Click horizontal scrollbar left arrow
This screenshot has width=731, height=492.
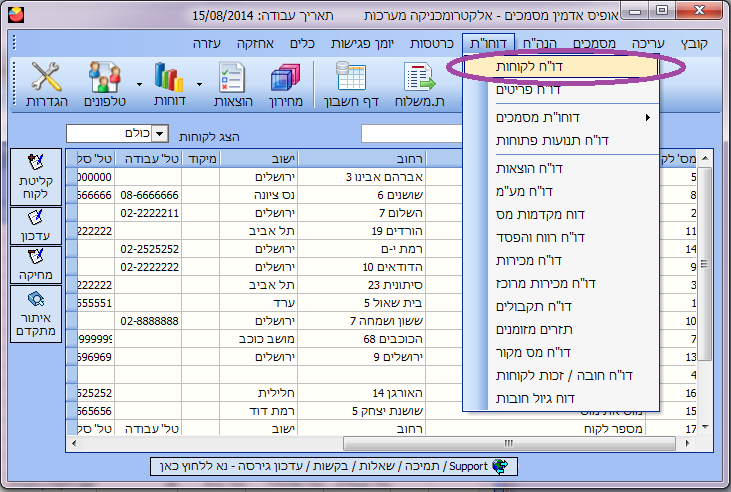click(x=74, y=443)
